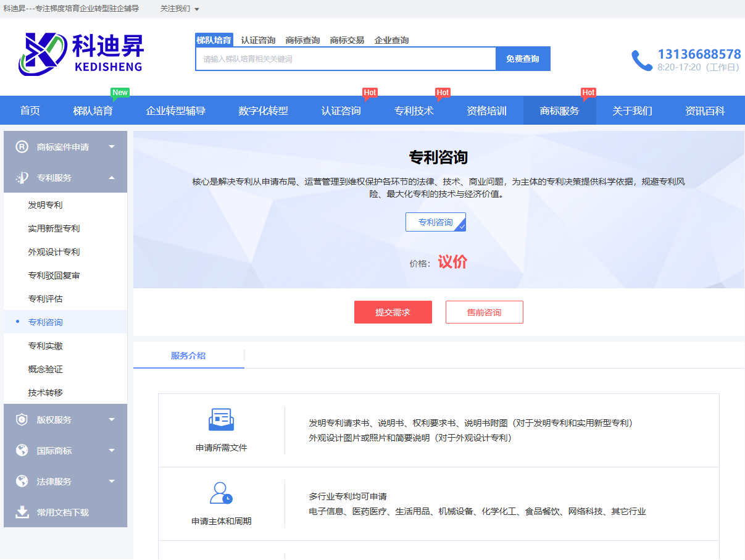Click the download icon for common documents
This screenshot has height=560, width=745.
tap(22, 512)
